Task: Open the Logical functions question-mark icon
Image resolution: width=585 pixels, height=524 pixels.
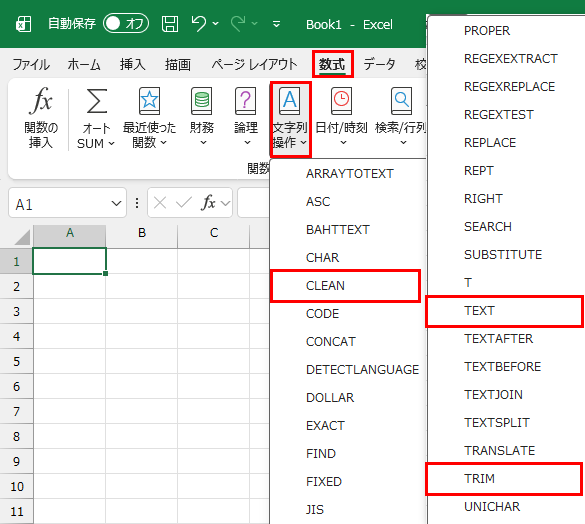Action: pyautogui.click(x=245, y=101)
